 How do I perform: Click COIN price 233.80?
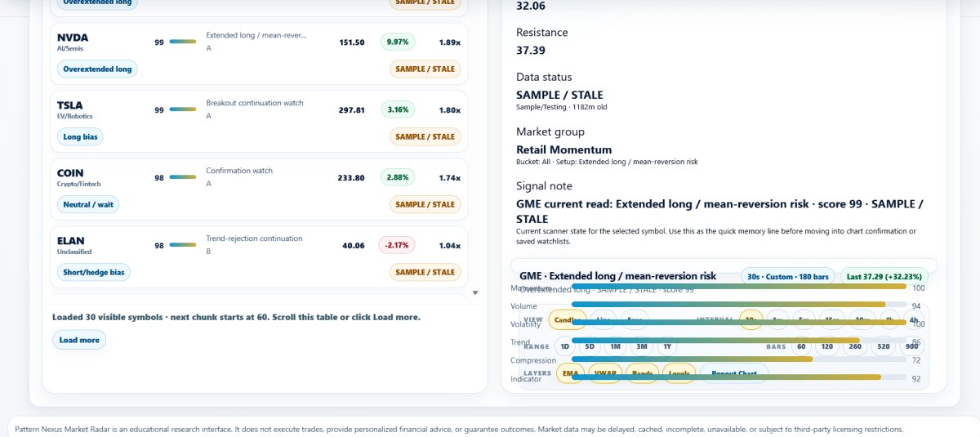point(351,178)
